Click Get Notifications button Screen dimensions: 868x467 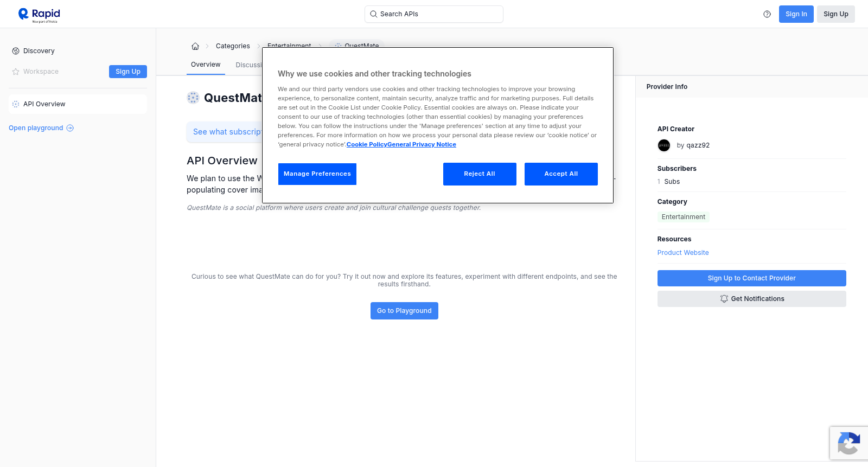(x=752, y=299)
